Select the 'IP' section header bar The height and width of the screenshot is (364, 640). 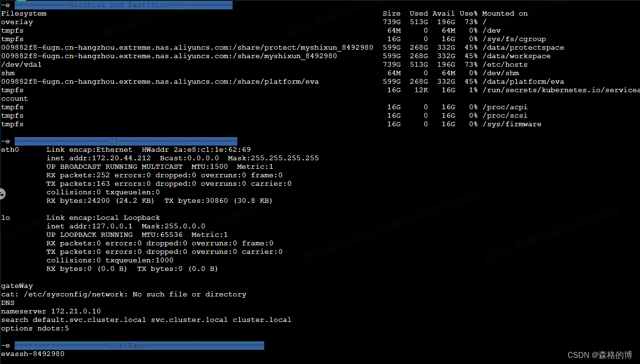click(x=126, y=141)
